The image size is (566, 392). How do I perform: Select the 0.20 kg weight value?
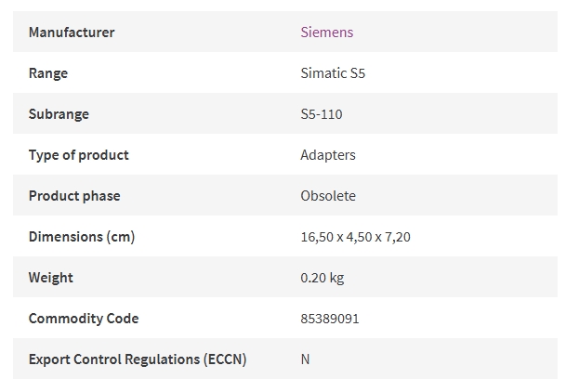(322, 278)
